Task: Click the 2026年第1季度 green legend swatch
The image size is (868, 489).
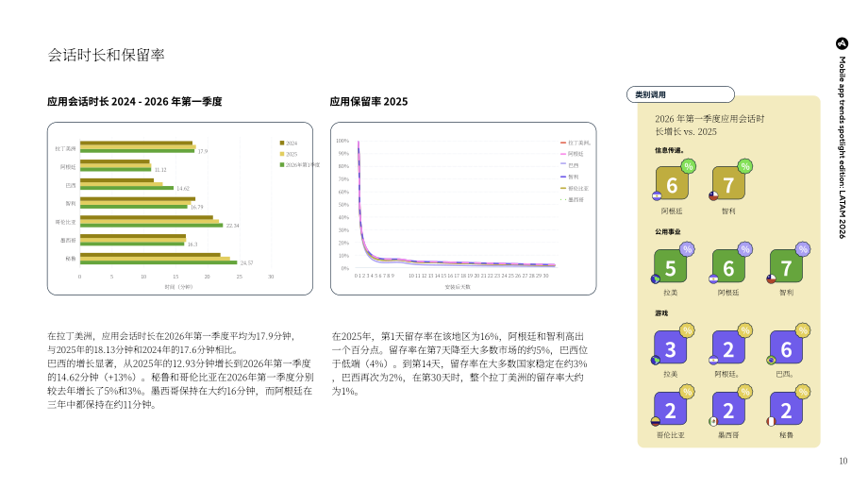Action: 282,164
